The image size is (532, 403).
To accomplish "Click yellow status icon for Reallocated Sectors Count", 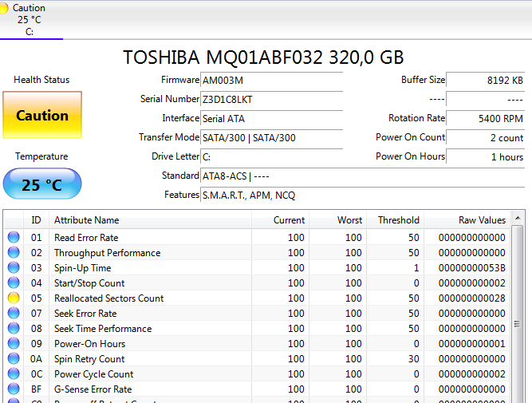I will [x=14, y=298].
